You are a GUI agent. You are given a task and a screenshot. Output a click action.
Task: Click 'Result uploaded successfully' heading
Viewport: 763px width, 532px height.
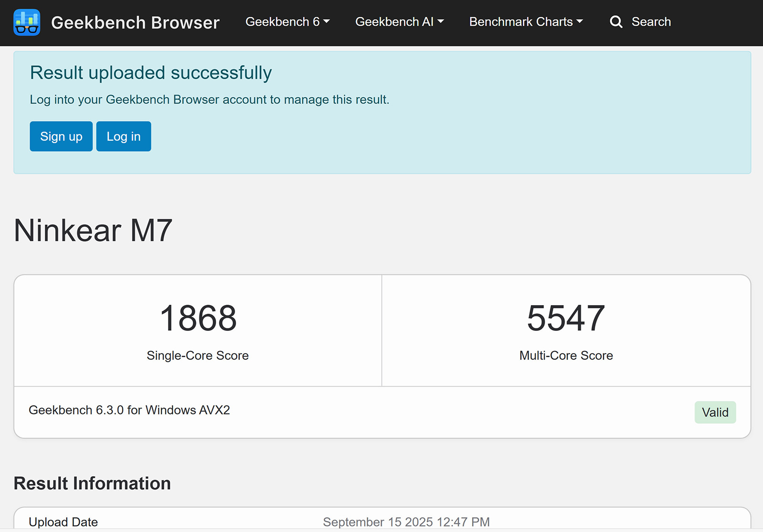coord(151,73)
